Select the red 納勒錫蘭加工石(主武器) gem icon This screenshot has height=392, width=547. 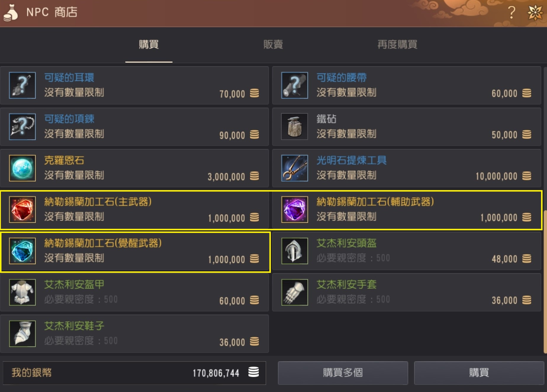coord(22,210)
